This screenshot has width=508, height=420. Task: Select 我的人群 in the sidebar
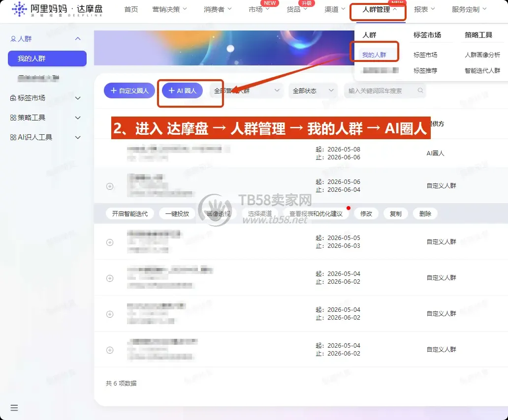point(47,59)
